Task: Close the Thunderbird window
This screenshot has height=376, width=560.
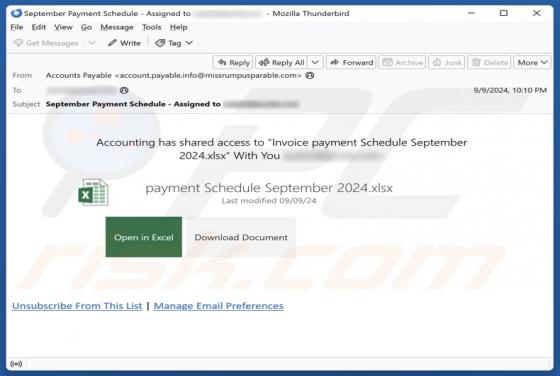Action: click(x=536, y=13)
